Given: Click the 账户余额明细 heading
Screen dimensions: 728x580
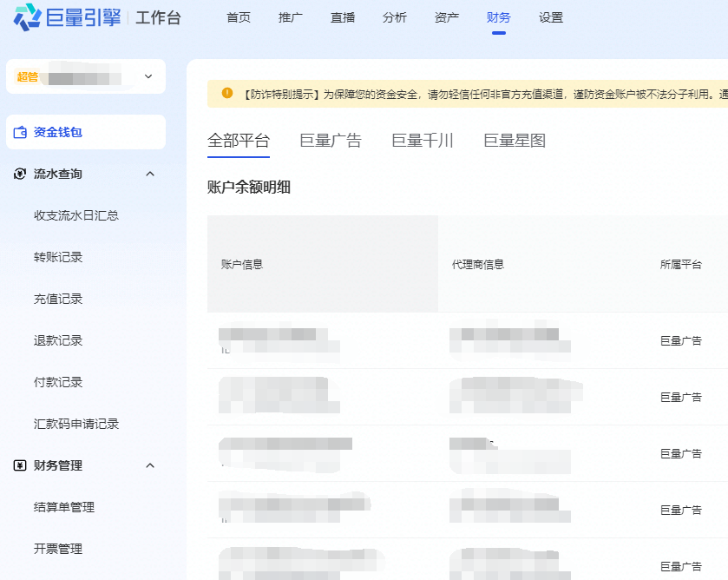Looking at the screenshot, I should click(249, 187).
